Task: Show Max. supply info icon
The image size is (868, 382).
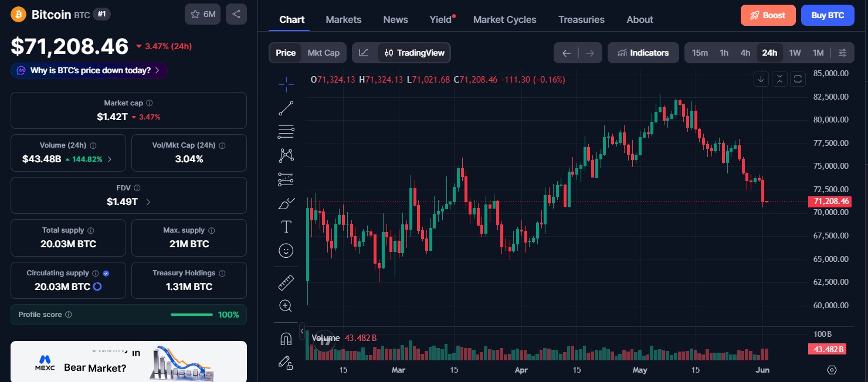Action: click(x=211, y=230)
